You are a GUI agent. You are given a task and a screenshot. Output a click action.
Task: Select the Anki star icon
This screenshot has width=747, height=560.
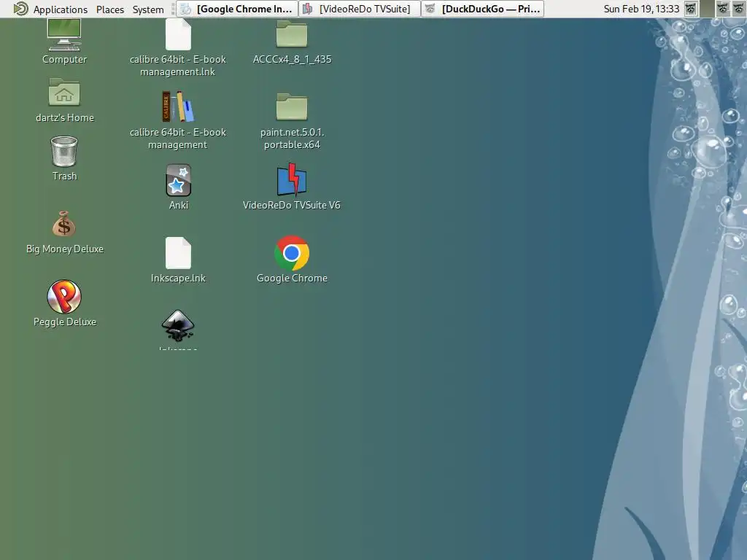tap(179, 180)
